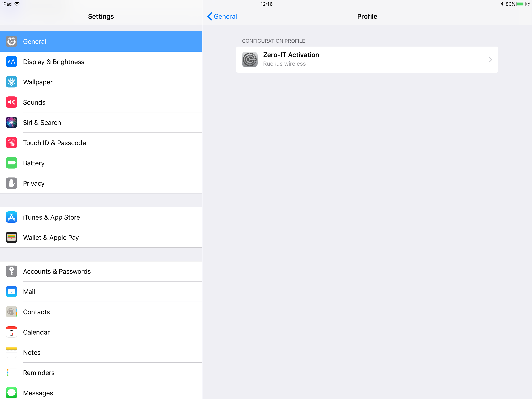
Task: Tap the iTunes & App Store icon
Action: (11, 217)
